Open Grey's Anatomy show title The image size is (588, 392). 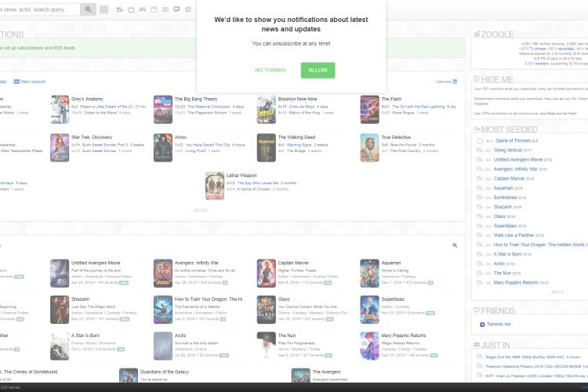(87, 99)
